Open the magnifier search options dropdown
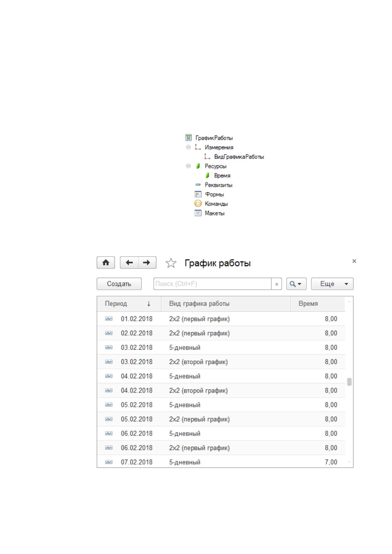Screen dimensions: 392x554 pos(296,284)
